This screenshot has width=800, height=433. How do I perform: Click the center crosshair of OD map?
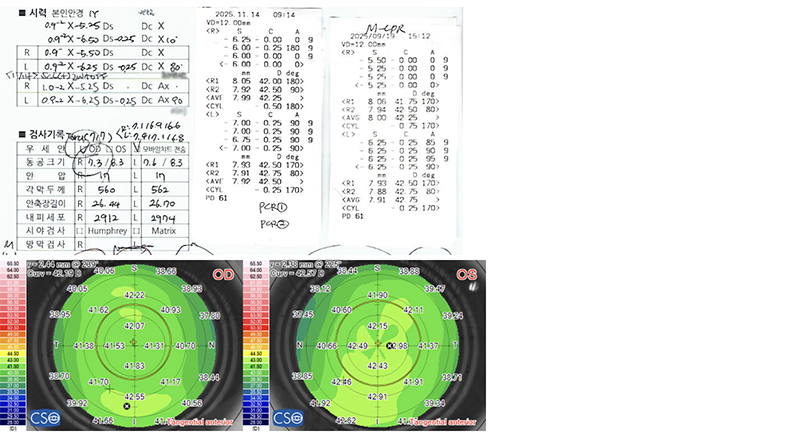click(134, 342)
